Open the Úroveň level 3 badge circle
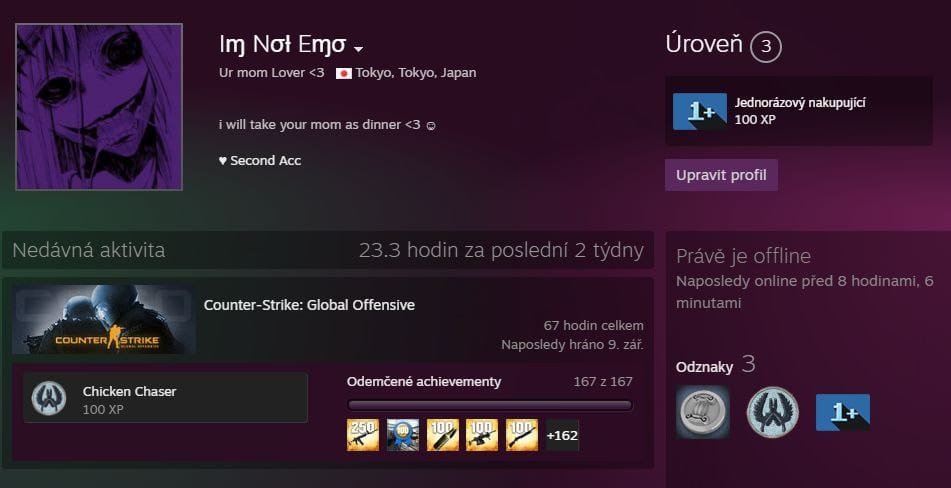This screenshot has width=951, height=488. point(765,47)
